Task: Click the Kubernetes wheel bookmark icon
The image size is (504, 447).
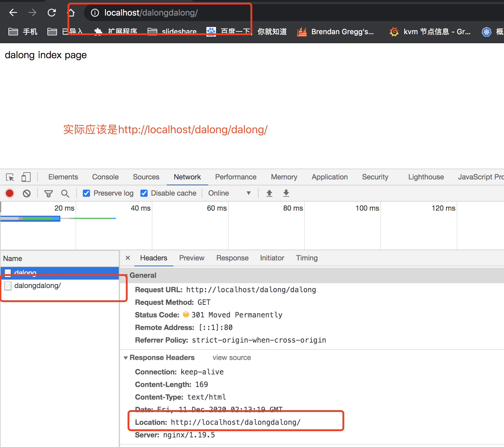Action: [x=487, y=31]
